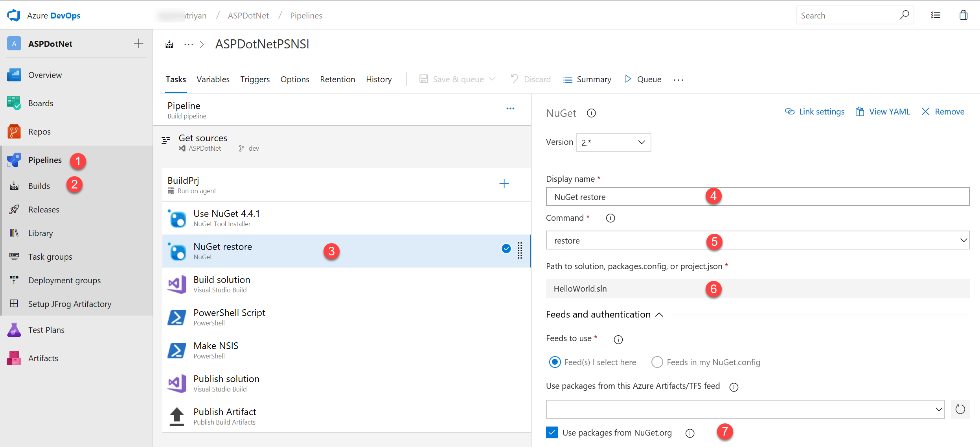The height and width of the screenshot is (447, 980).
Task: Switch to the Retention tab
Action: 337,79
